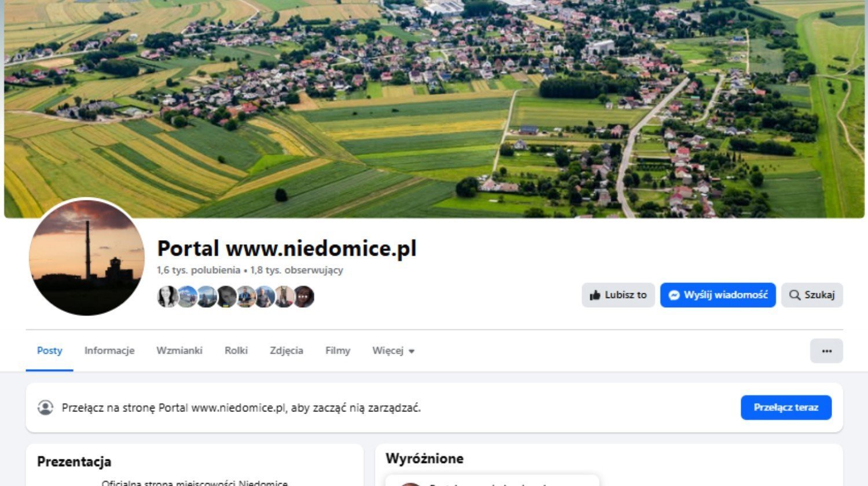Screen dimensions: 868x486
Task: Open the Rolki tab
Action: (x=236, y=351)
